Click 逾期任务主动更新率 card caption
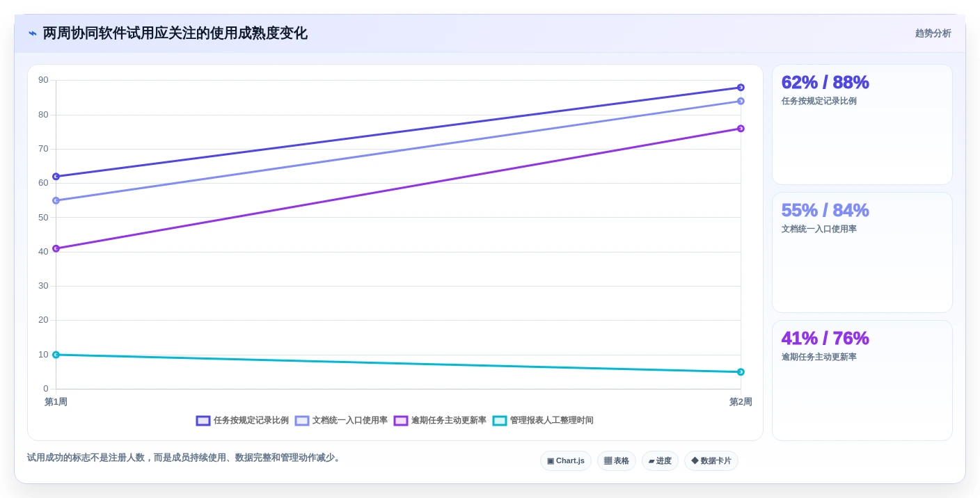This screenshot has height=498, width=980. click(x=819, y=357)
